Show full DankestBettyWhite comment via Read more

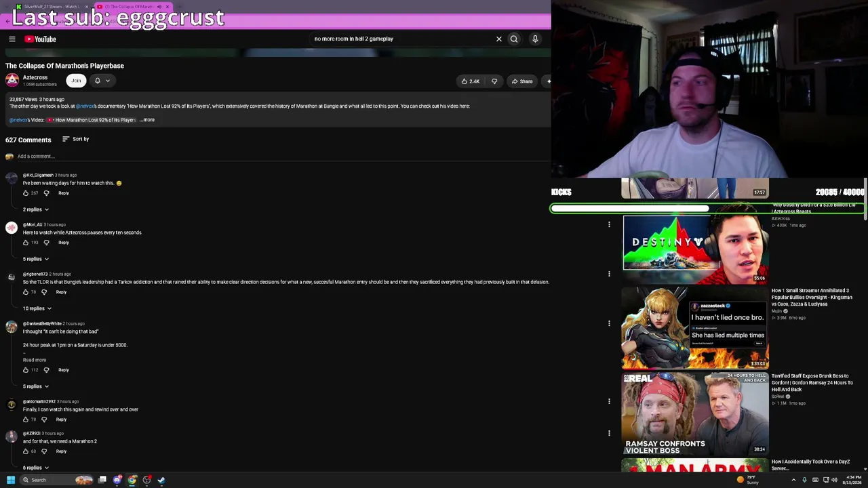click(x=35, y=360)
